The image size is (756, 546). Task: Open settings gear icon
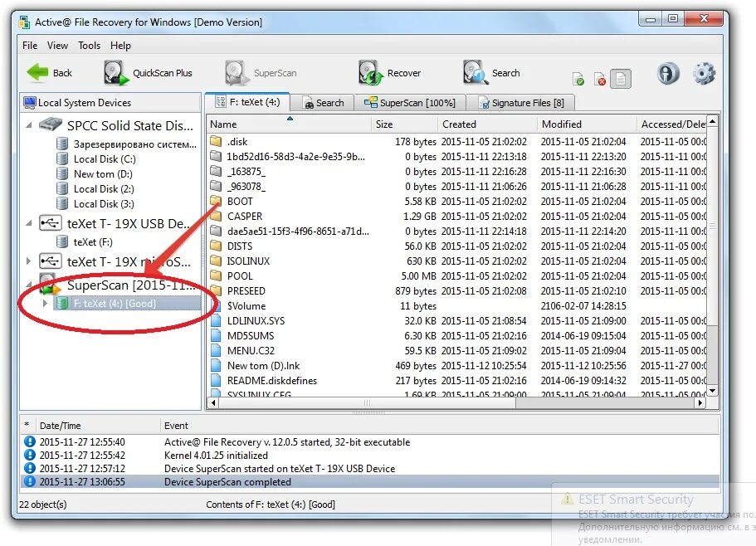tap(704, 74)
